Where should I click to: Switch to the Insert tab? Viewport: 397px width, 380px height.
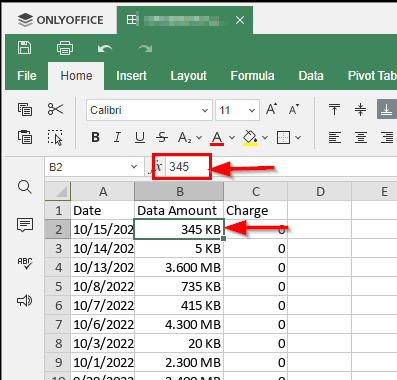click(131, 76)
